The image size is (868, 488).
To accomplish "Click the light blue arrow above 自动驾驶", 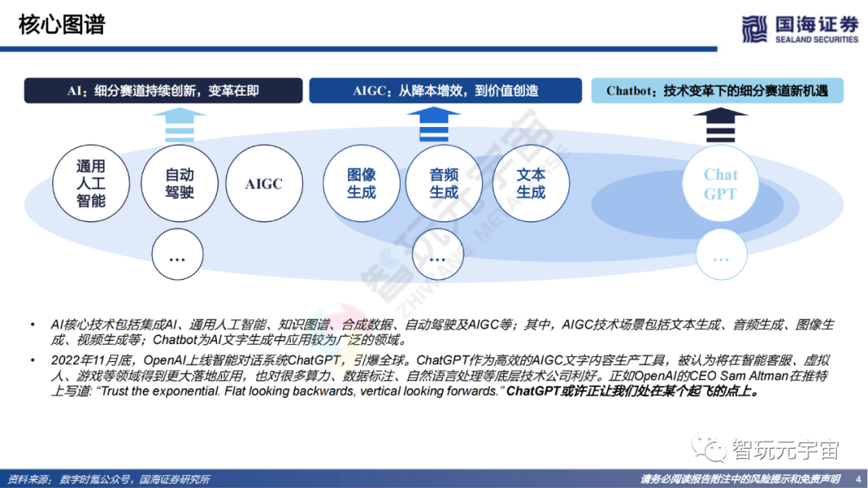I will click(179, 125).
